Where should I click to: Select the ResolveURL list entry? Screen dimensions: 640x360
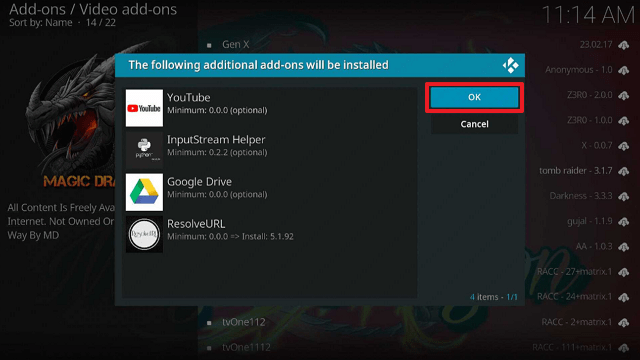(x=271, y=234)
